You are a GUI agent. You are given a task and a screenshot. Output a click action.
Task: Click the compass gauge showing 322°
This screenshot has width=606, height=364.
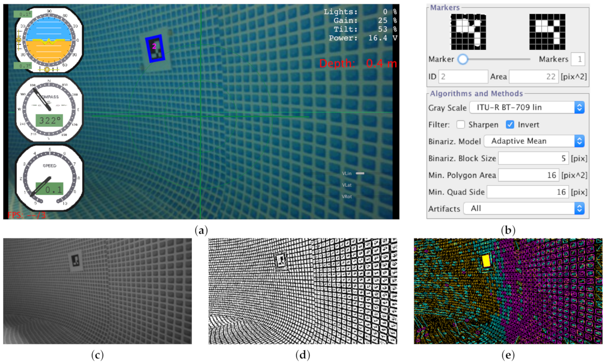point(49,110)
